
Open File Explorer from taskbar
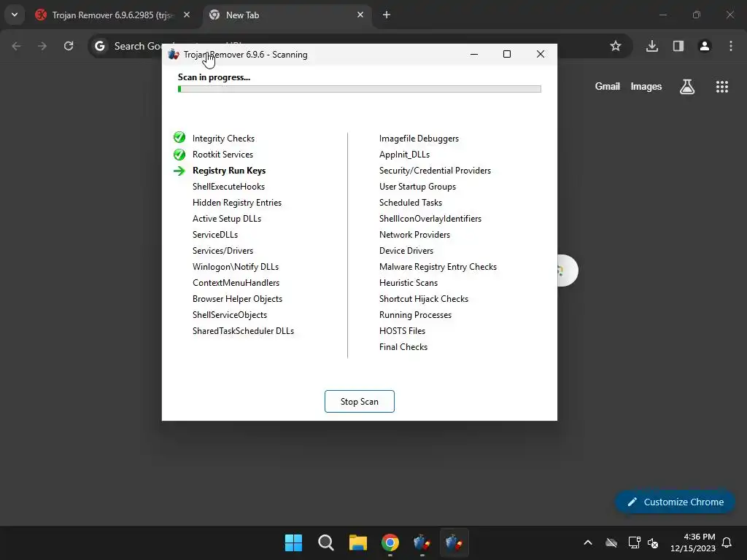tap(357, 542)
